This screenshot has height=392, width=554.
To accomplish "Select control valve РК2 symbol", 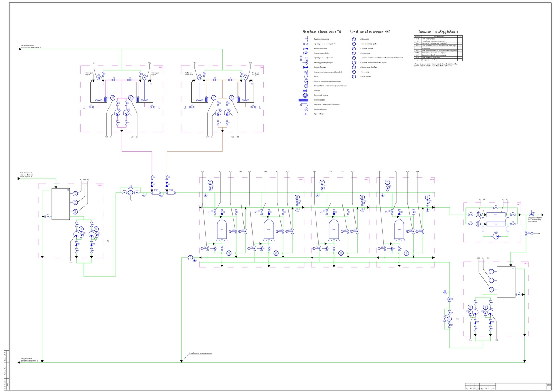I will (x=450, y=299).
